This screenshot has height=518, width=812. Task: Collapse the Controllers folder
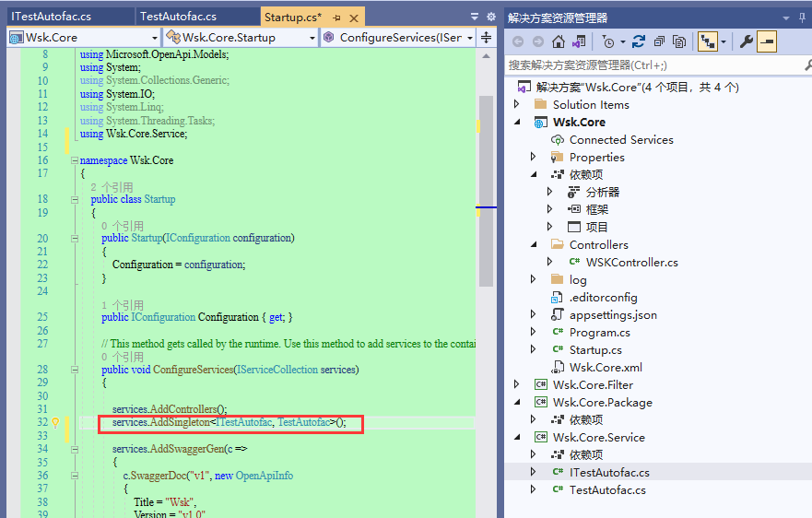[x=534, y=244]
